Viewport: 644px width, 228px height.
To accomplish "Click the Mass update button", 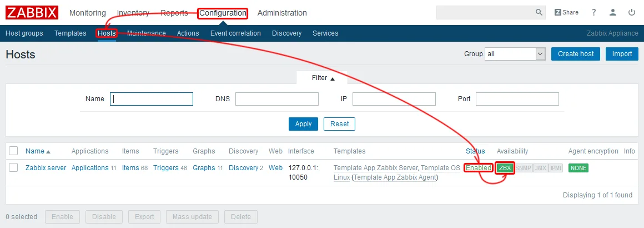I will click(x=192, y=217).
